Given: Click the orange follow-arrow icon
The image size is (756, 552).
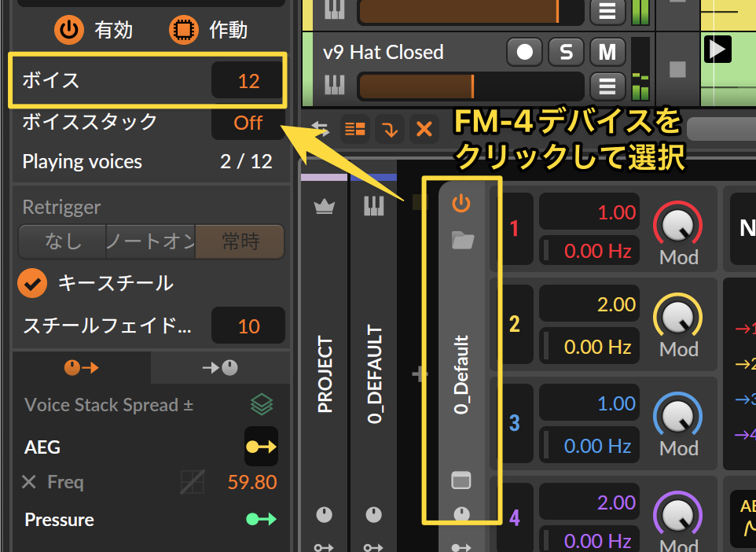Looking at the screenshot, I should 390,129.
